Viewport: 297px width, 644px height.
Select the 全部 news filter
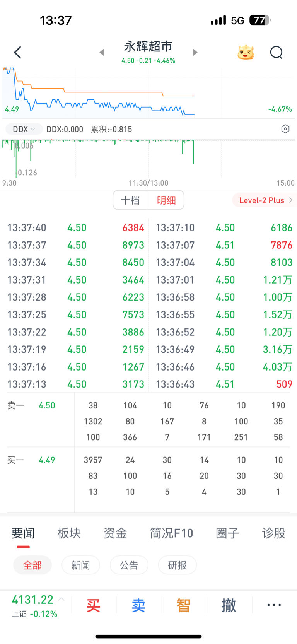click(x=32, y=565)
